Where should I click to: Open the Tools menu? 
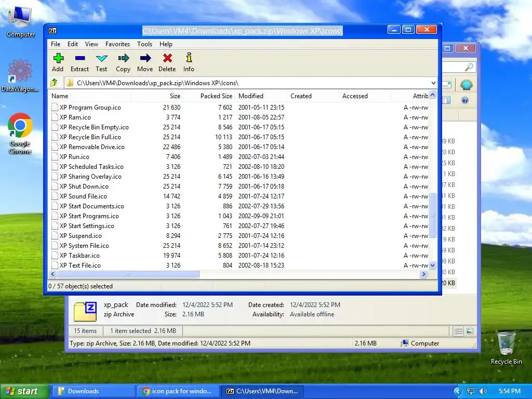(144, 44)
